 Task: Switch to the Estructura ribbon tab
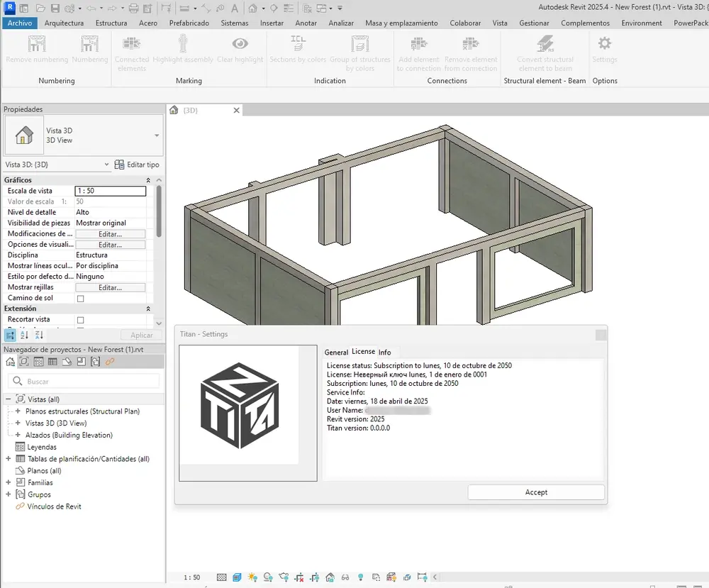pos(111,23)
